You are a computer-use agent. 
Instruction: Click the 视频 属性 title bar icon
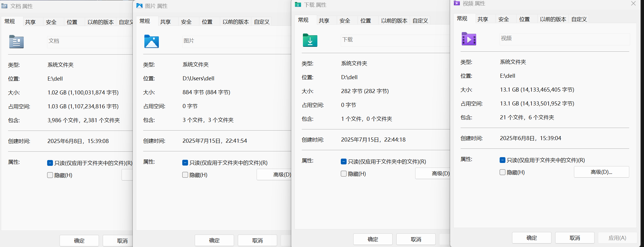(x=457, y=3)
